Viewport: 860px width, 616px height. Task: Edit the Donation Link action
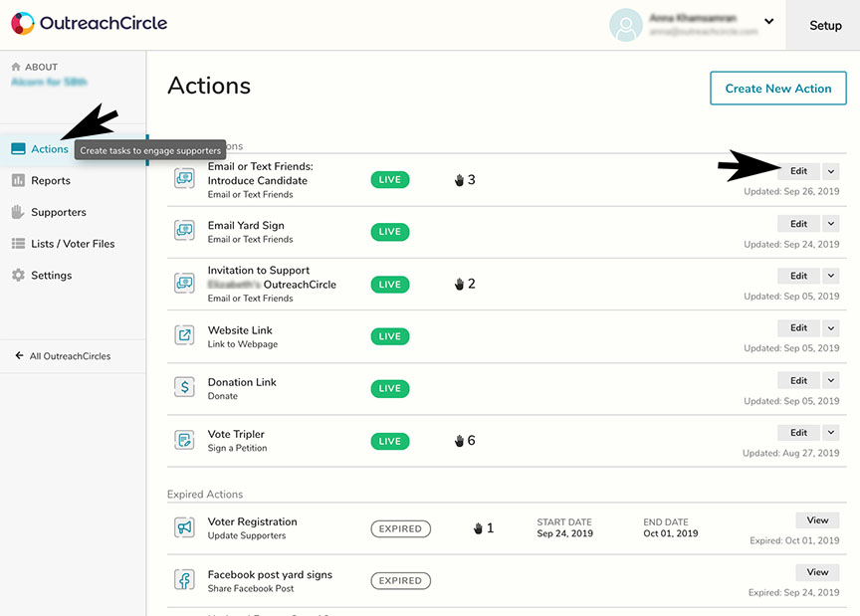coord(798,380)
